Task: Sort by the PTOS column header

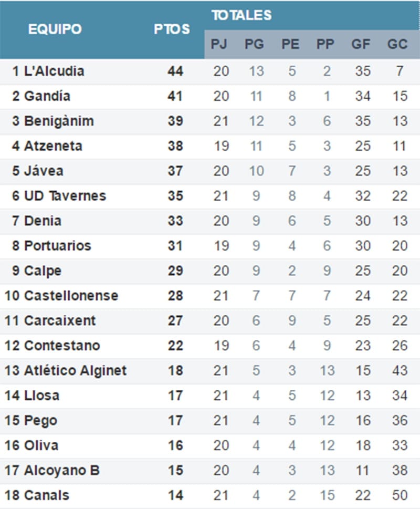Action: (x=172, y=29)
